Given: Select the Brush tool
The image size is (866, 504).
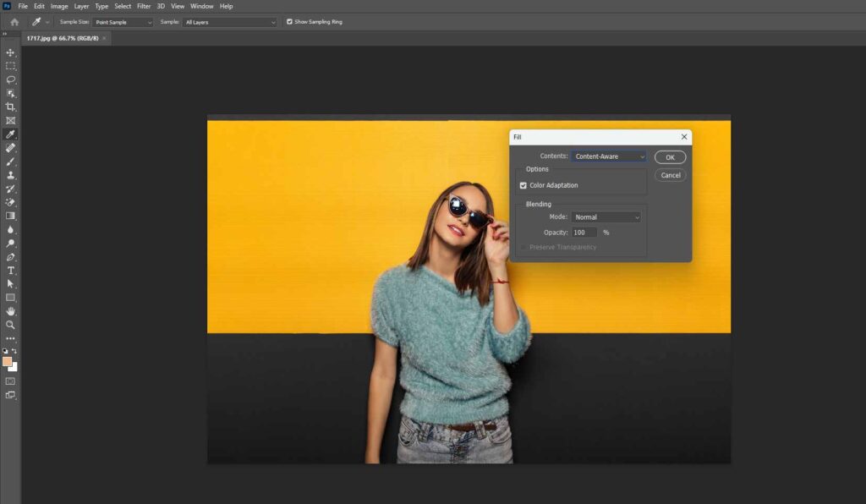Looking at the screenshot, I should (10, 162).
